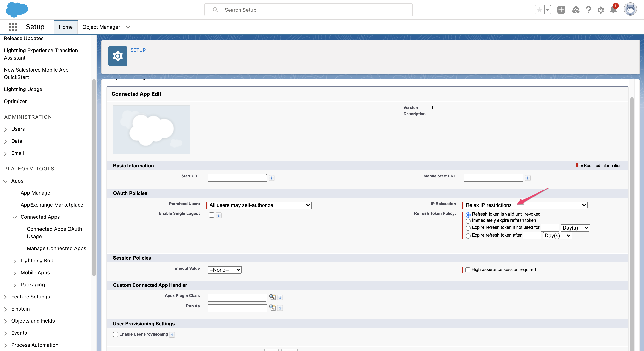Click the Mobile Start URL input field
Image resolution: width=644 pixels, height=351 pixels.
pyautogui.click(x=493, y=178)
